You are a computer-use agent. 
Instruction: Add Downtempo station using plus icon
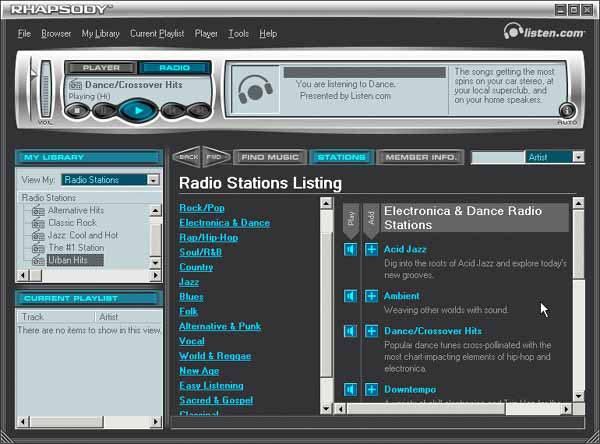(x=371, y=389)
